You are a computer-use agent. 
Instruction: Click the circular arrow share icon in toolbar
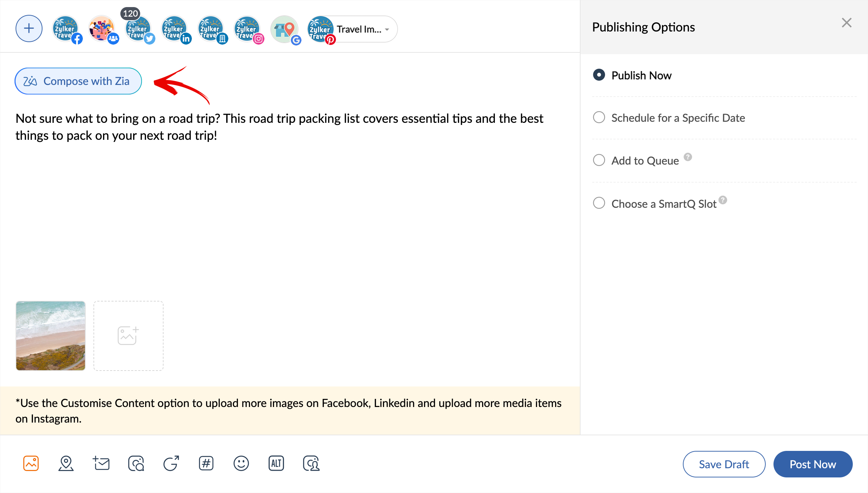pyautogui.click(x=171, y=463)
